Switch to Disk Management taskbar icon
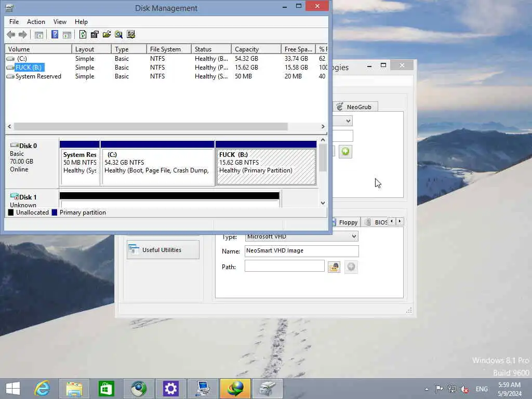 tap(268, 389)
